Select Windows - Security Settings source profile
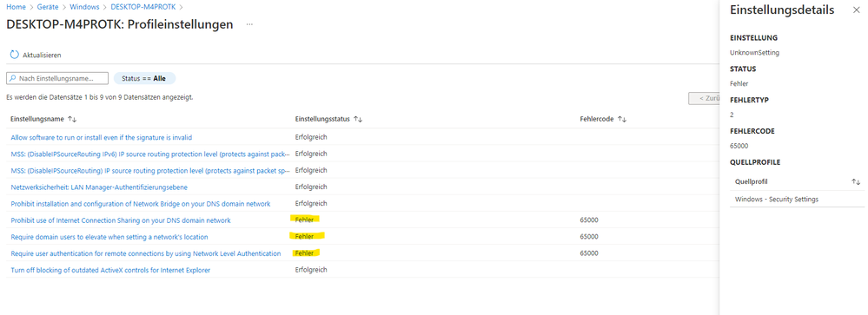Viewport: 868px width, 315px height. tap(776, 199)
